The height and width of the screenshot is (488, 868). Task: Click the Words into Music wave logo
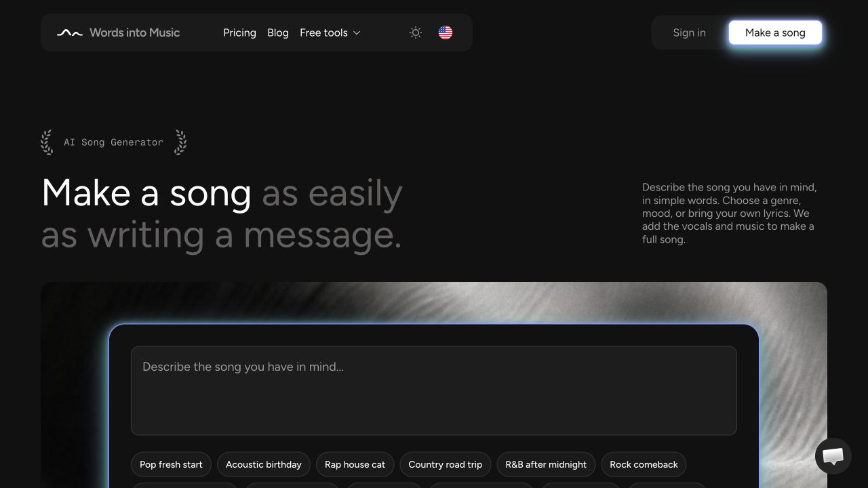point(69,33)
